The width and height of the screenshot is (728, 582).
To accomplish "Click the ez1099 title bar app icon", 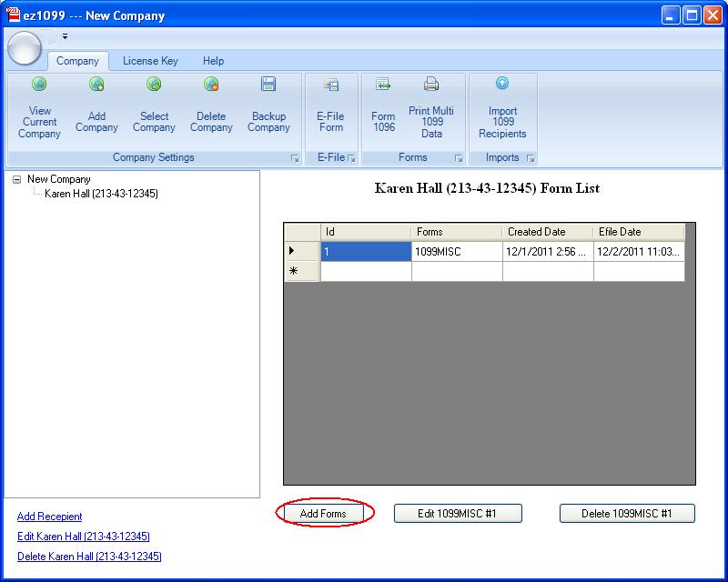I will click(14, 15).
